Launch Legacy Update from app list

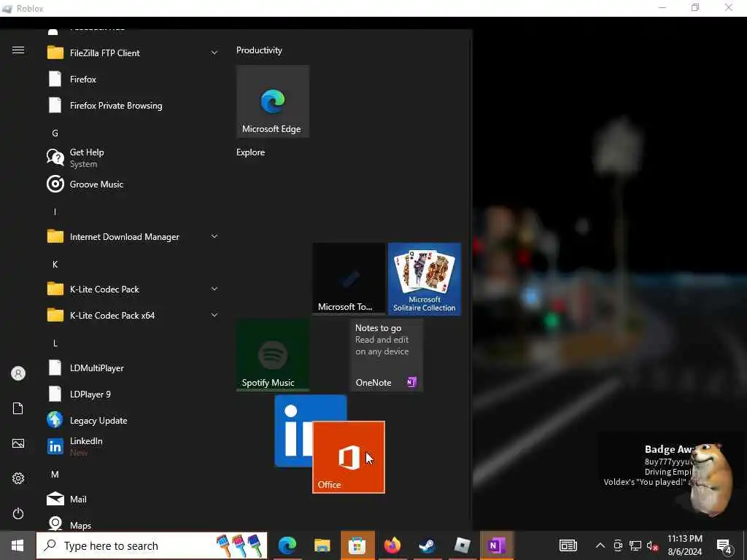[133, 421]
